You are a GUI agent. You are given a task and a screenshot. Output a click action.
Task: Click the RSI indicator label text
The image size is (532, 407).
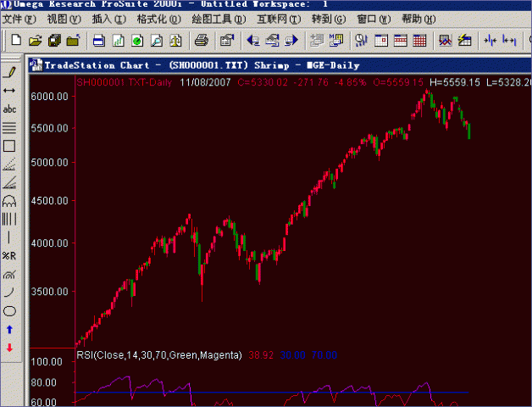(159, 354)
